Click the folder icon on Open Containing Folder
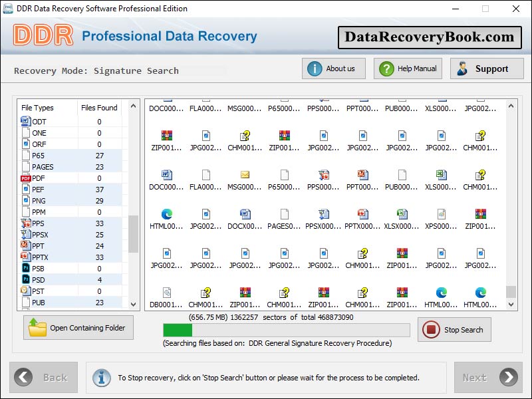The image size is (532, 399). tap(39, 327)
